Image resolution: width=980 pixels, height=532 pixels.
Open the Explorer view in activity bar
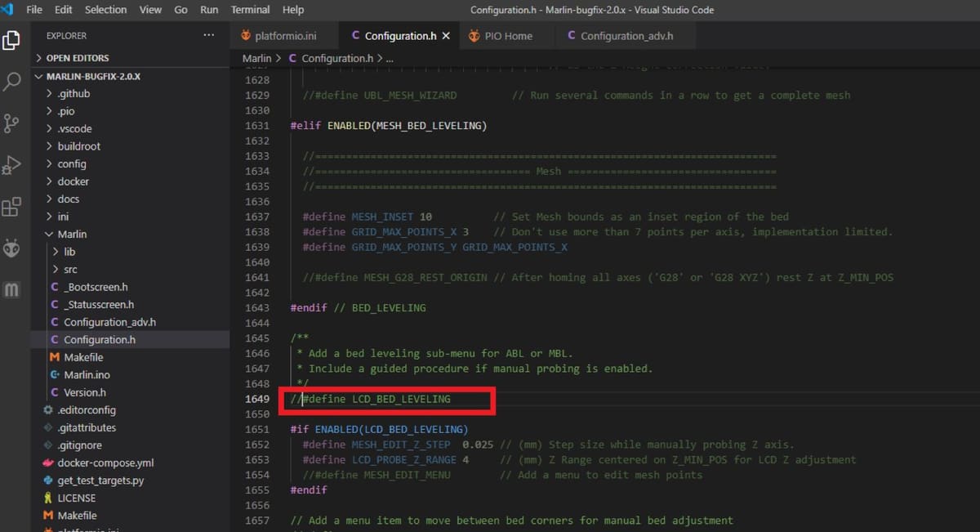[12, 40]
